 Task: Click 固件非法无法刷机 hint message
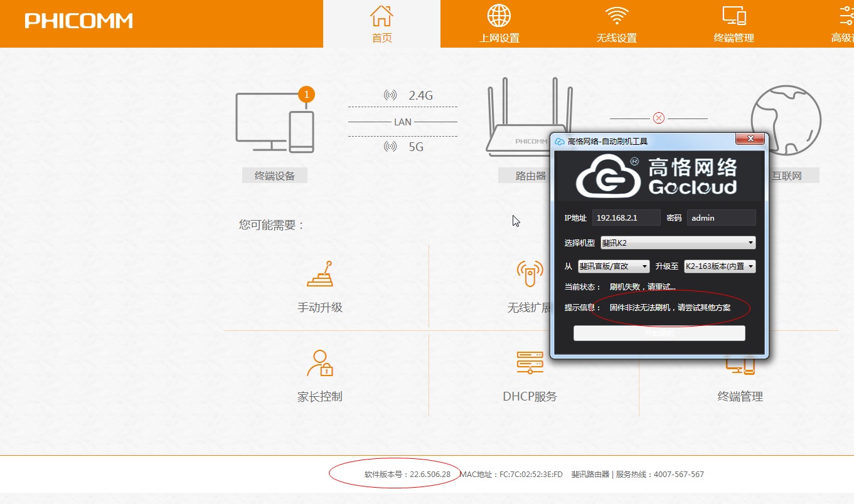(x=670, y=308)
